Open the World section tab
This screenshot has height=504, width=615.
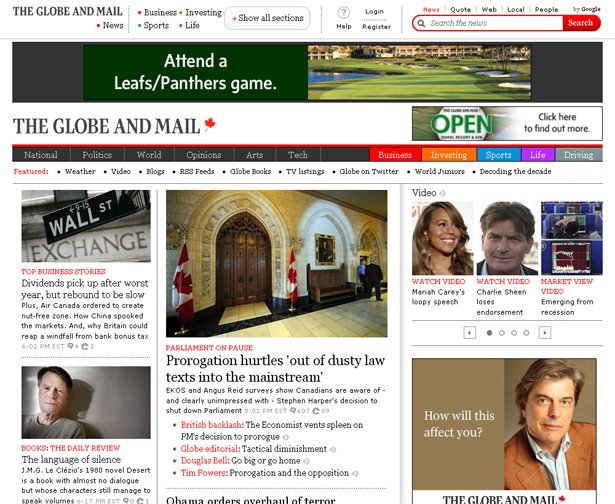[149, 155]
